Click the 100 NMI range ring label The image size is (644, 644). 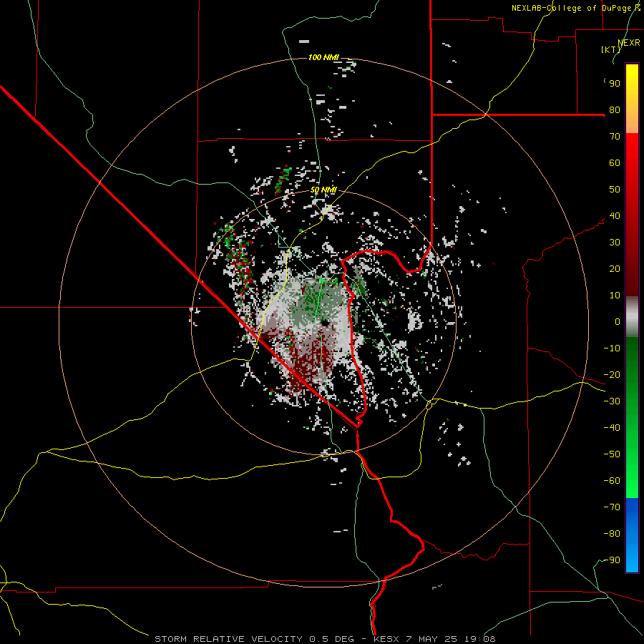(x=323, y=57)
